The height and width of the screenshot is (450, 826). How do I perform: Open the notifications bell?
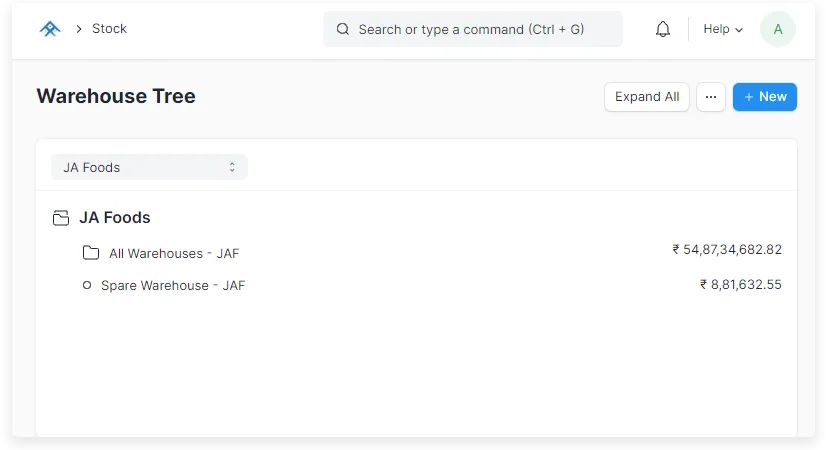coord(663,29)
